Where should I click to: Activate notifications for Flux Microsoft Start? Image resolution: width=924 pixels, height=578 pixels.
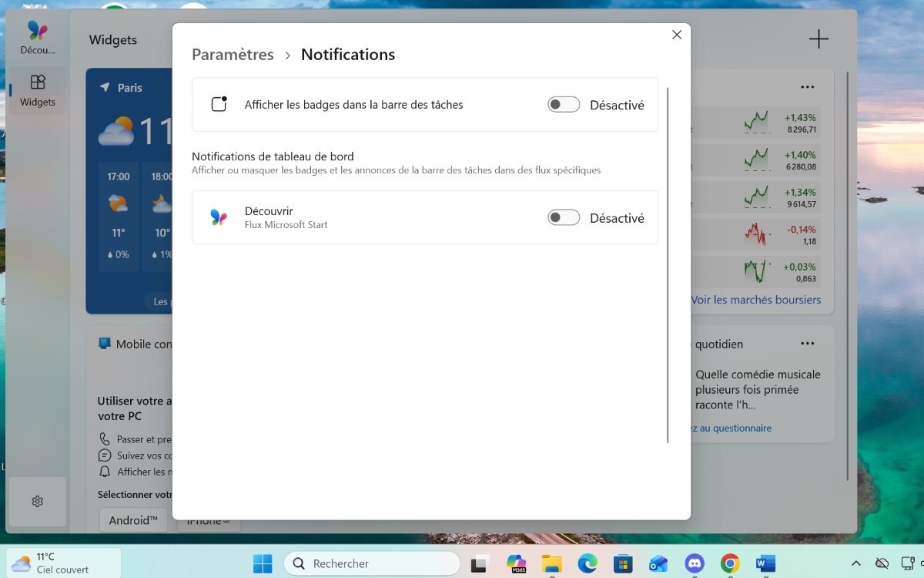click(564, 217)
